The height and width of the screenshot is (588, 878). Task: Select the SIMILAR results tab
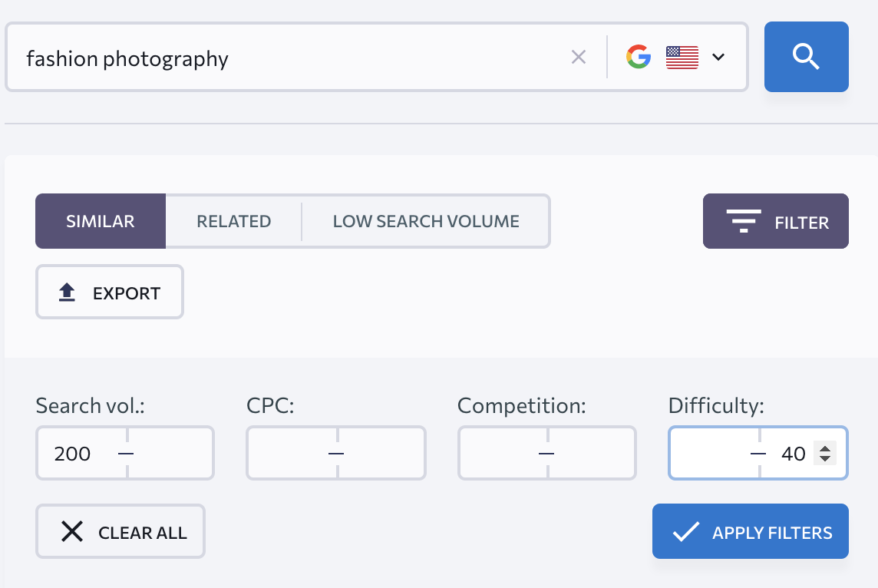(100, 221)
